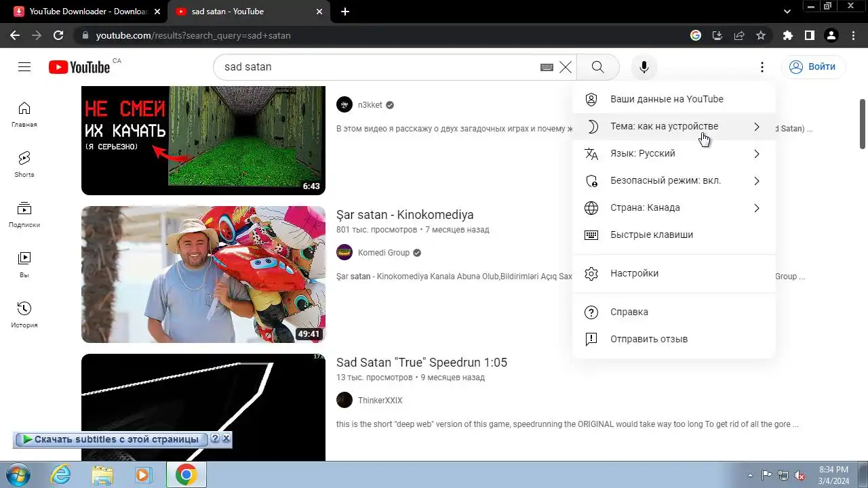Reload the page with refresh icon
This screenshot has height=488, width=868.
[58, 35]
